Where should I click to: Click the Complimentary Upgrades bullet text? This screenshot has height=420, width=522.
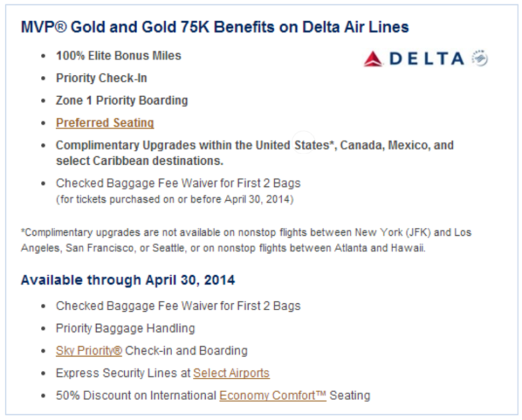255,153
